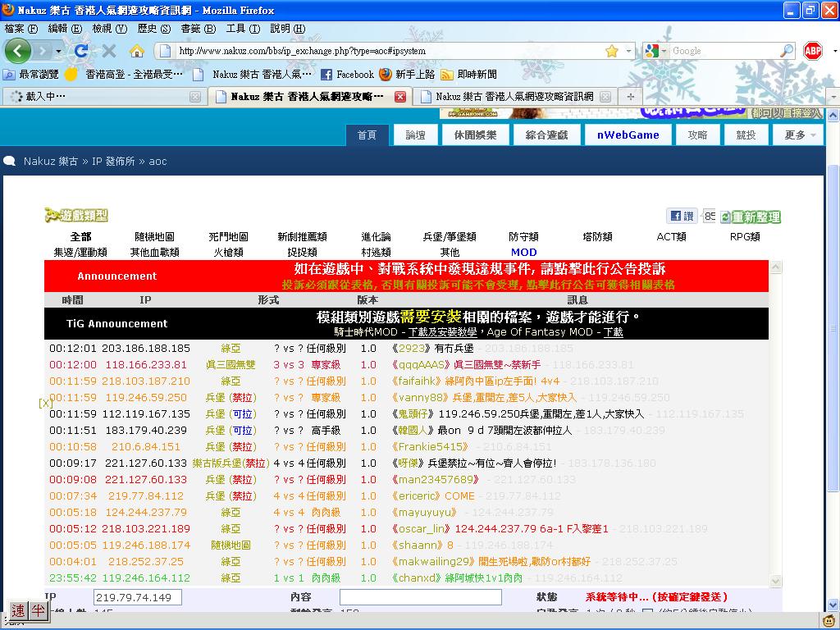The height and width of the screenshot is (630, 840).
Task: Open the Adblock Plus ABP icon
Action: tap(813, 51)
